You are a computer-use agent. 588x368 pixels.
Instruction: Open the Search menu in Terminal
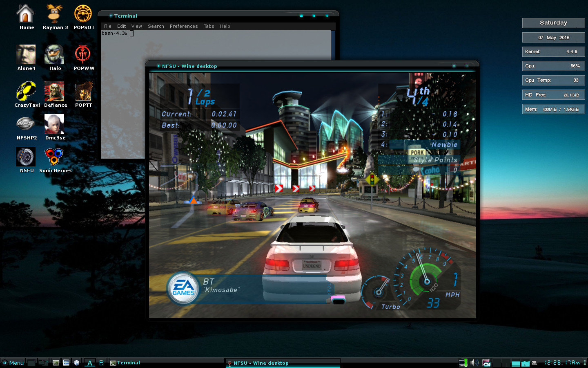(156, 26)
